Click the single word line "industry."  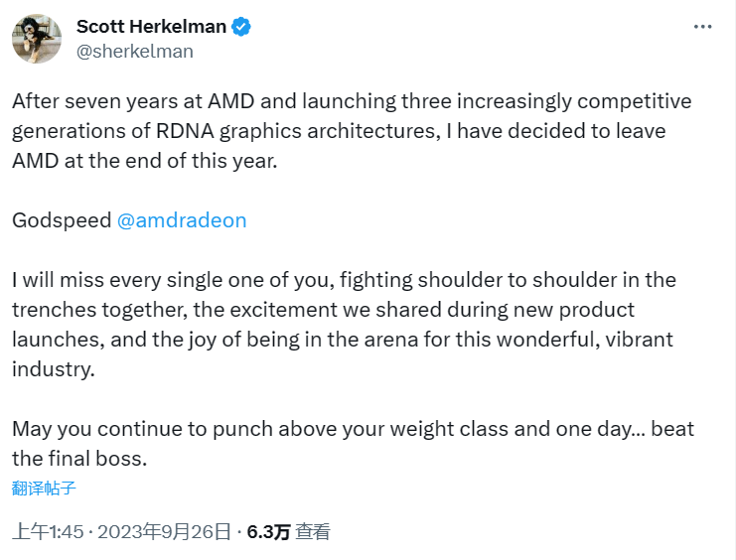tap(52, 369)
